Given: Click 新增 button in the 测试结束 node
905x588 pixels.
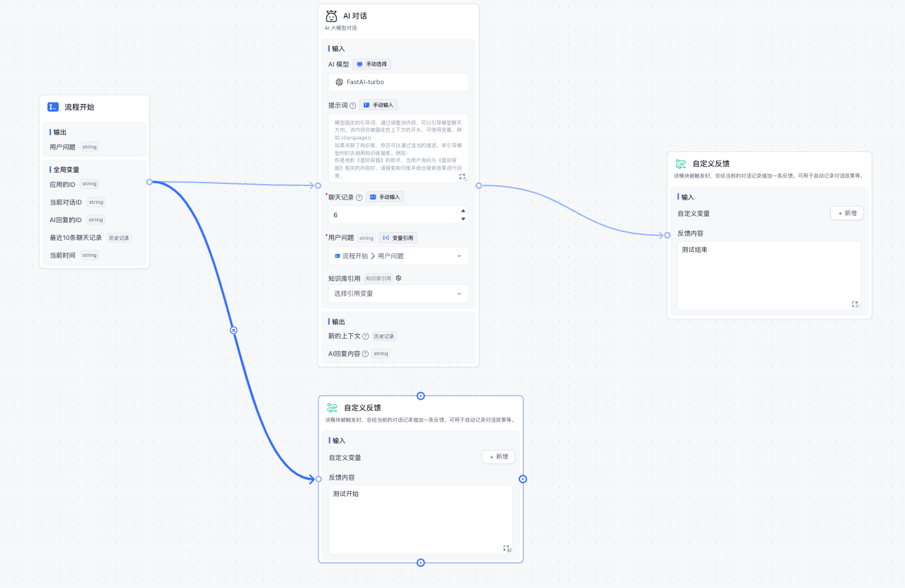Looking at the screenshot, I should tap(846, 213).
